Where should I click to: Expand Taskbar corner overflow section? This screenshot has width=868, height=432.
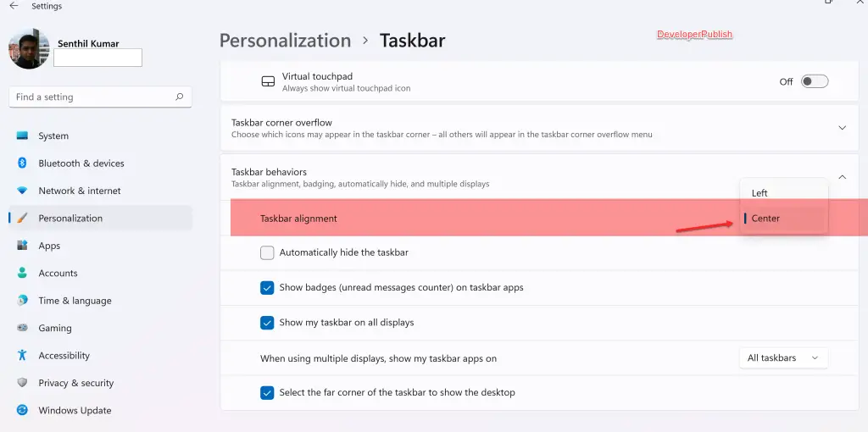842,128
